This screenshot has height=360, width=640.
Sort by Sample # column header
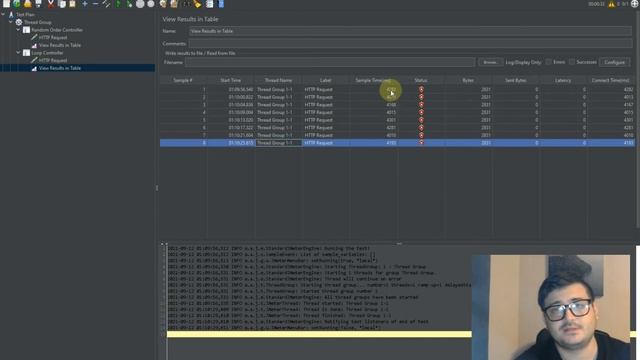tap(183, 80)
